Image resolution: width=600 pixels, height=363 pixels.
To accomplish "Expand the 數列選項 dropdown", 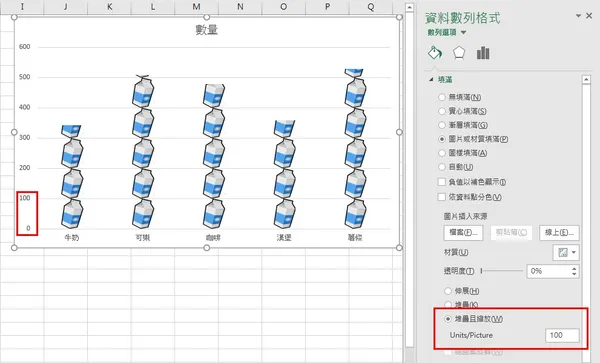I will click(x=463, y=33).
